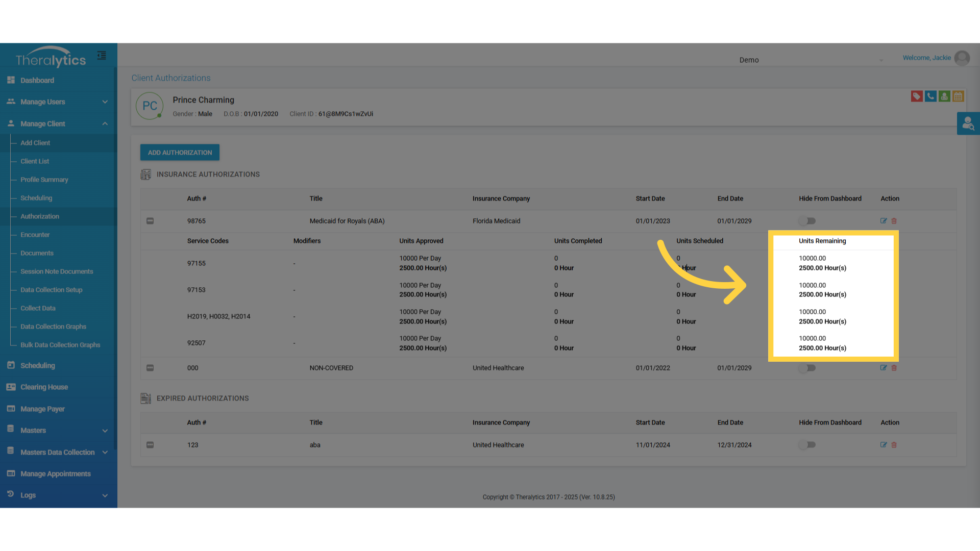This screenshot has height=551, width=980.
Task: Go to Clearing House in the sidebar
Action: pyautogui.click(x=44, y=387)
